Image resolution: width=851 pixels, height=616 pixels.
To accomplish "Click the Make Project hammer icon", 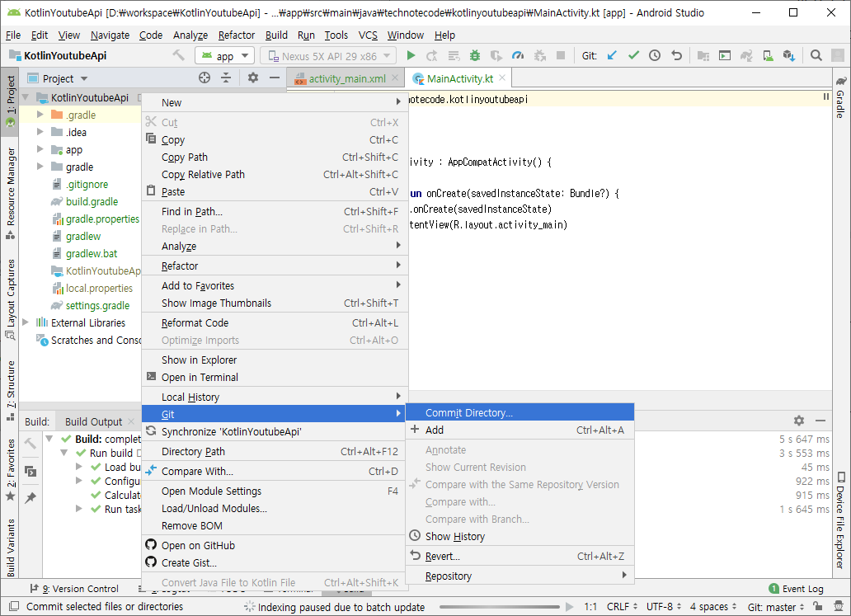I will tap(178, 55).
